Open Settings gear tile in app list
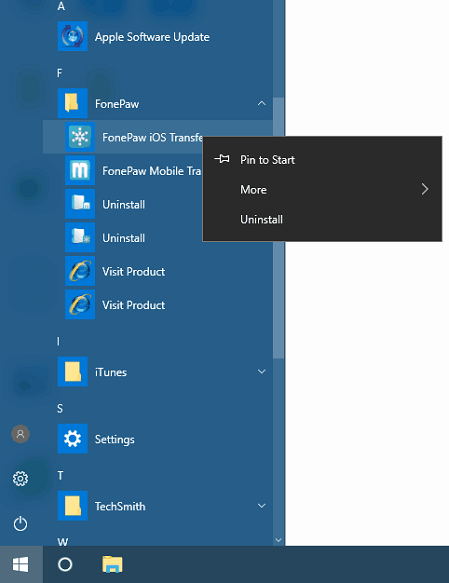449x583 pixels. click(x=72, y=439)
